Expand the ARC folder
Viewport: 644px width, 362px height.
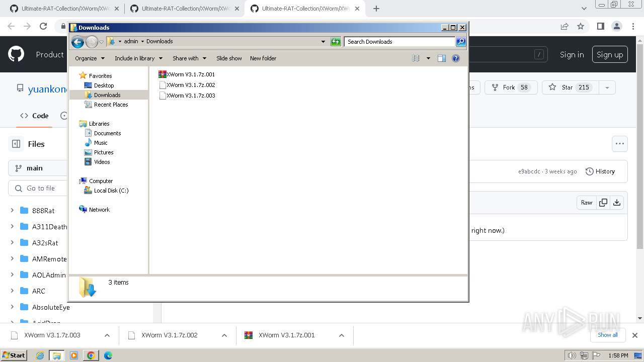point(12,291)
